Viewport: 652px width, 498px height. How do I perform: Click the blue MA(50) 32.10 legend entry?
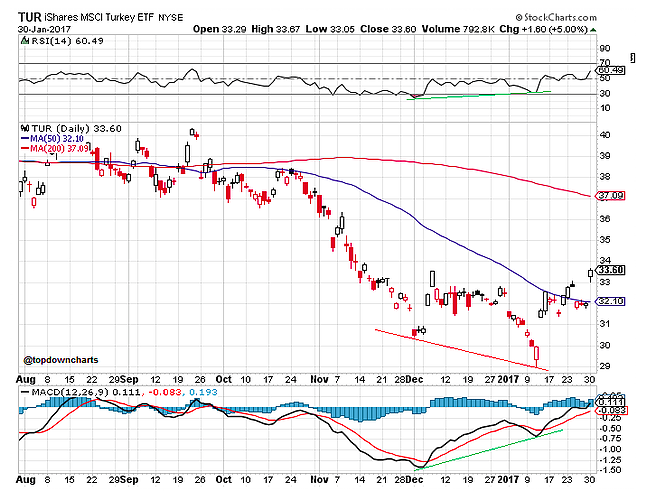click(52, 138)
